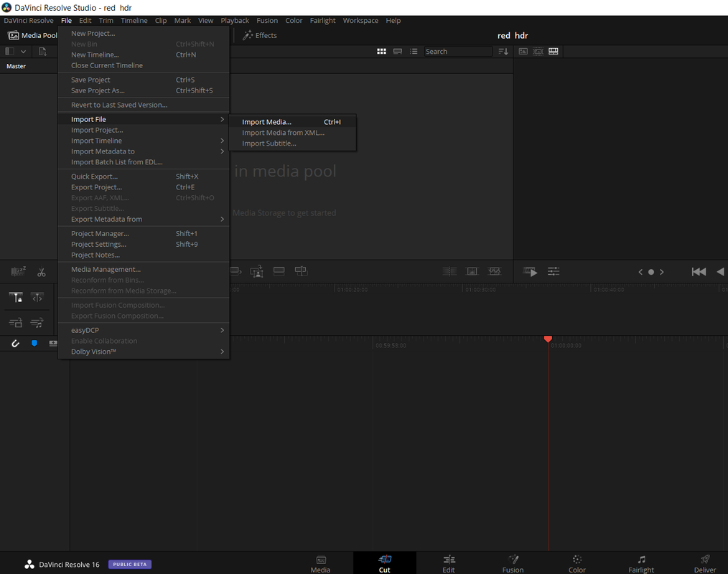Click the boring detector icon beside the scissors

[18, 271]
